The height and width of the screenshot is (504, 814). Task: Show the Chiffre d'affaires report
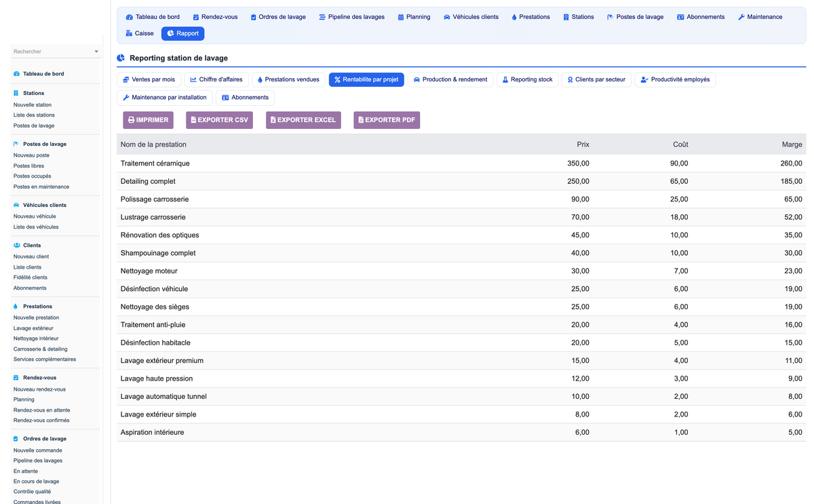click(216, 79)
